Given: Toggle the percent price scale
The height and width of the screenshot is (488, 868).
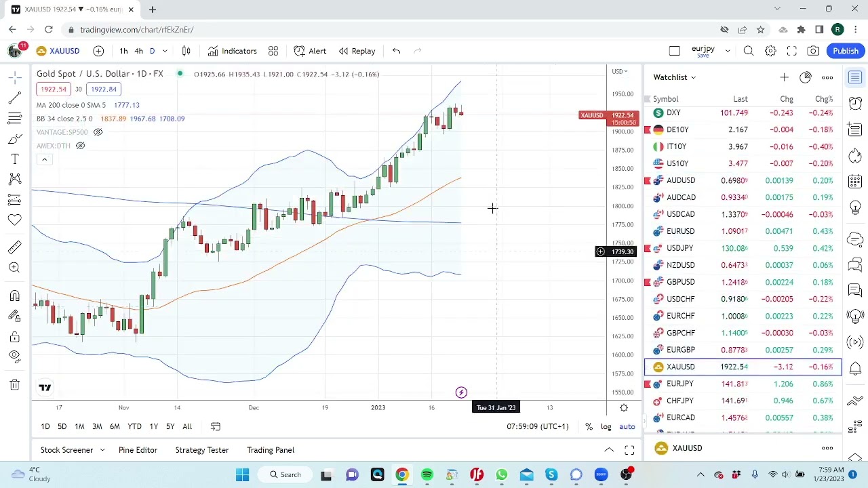Looking at the screenshot, I should click(589, 426).
